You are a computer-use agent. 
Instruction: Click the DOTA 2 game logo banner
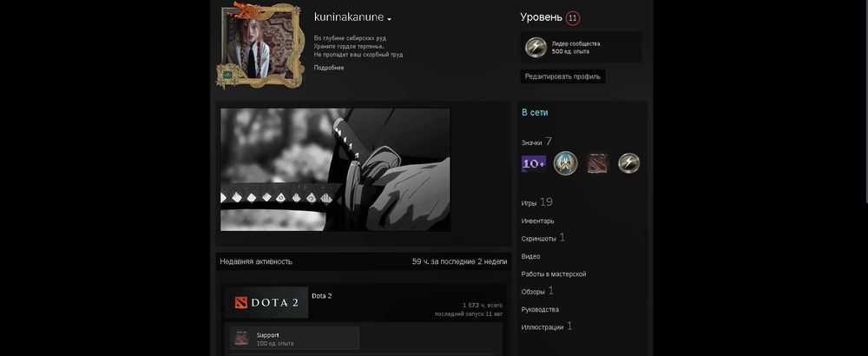click(266, 302)
